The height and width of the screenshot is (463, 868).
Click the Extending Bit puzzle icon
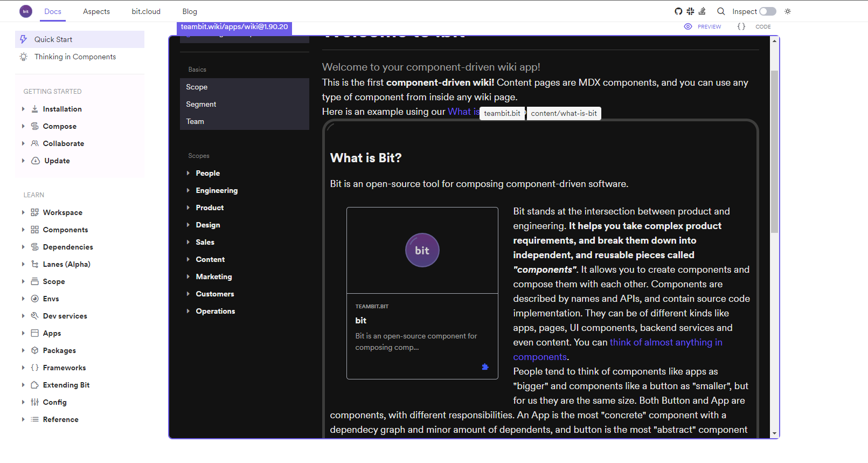pos(34,385)
